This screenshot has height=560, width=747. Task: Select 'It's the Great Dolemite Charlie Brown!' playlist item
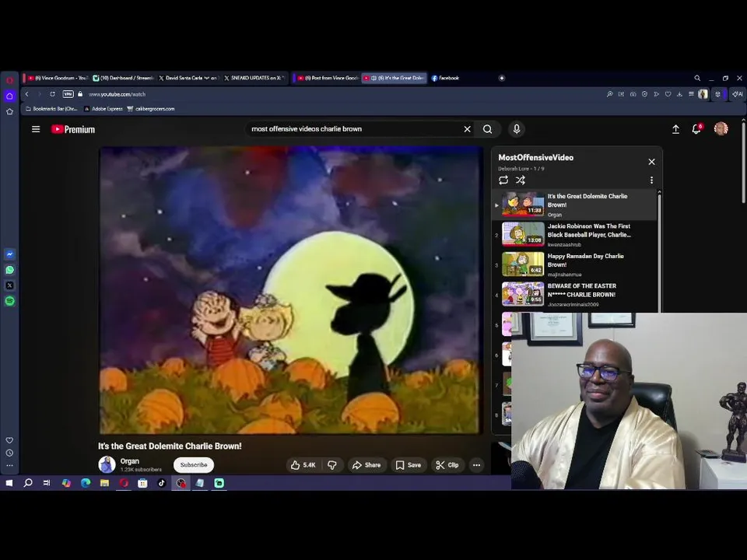click(574, 205)
